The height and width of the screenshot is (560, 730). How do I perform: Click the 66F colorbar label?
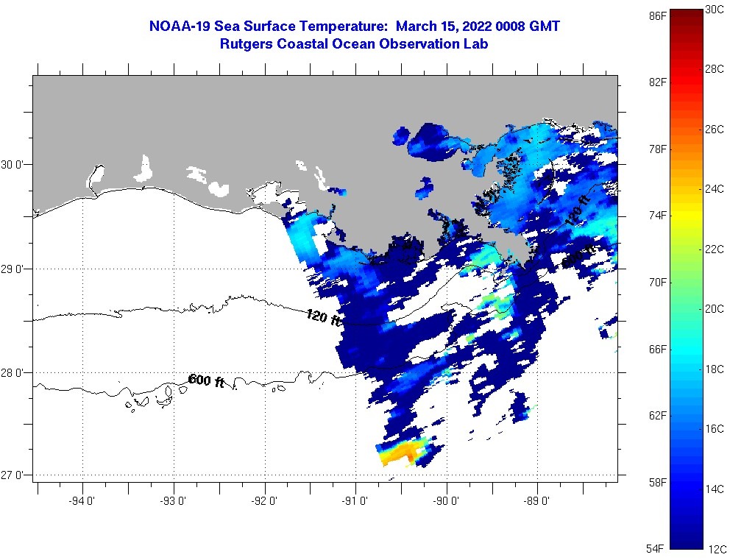coord(657,349)
